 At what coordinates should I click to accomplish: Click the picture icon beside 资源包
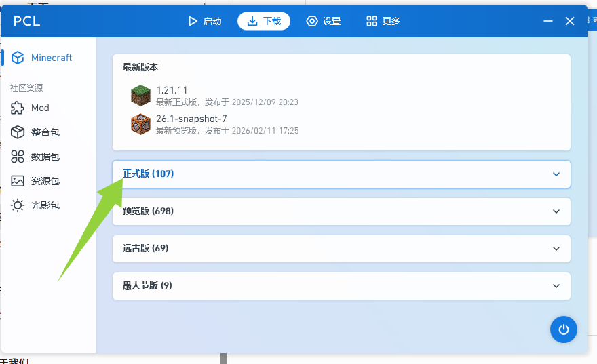click(18, 181)
